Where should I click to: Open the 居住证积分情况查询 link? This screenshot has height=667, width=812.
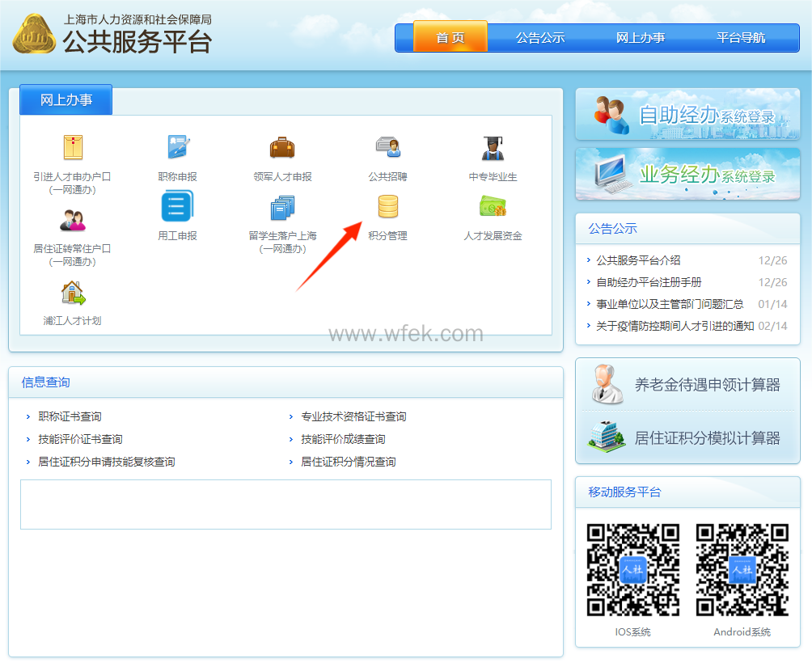point(349,462)
